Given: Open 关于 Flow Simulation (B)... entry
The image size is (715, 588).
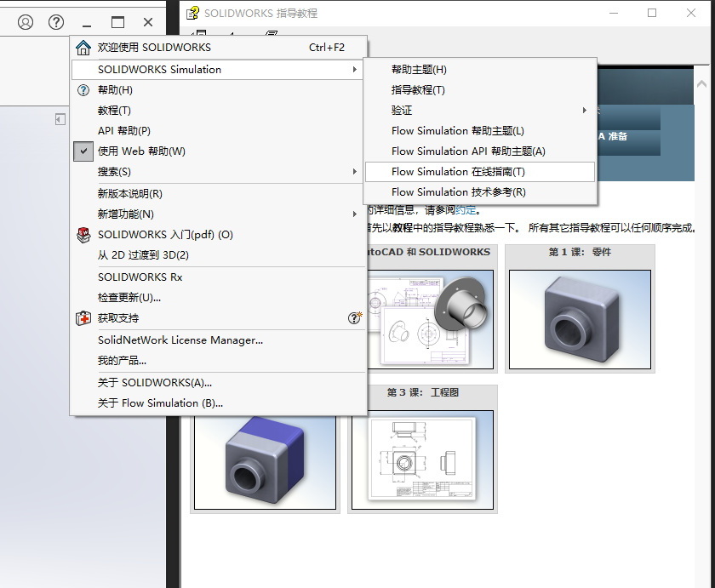Looking at the screenshot, I should pos(219,403).
